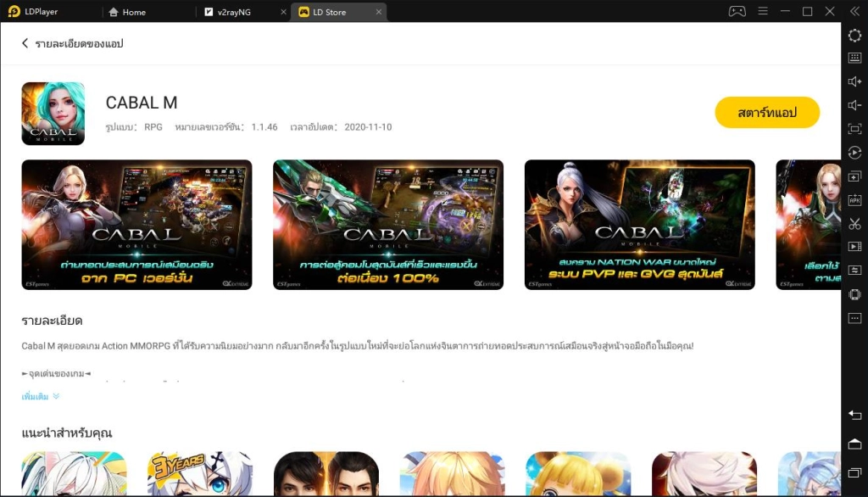Decrease volume from the sidebar
The image size is (868, 497).
point(854,105)
